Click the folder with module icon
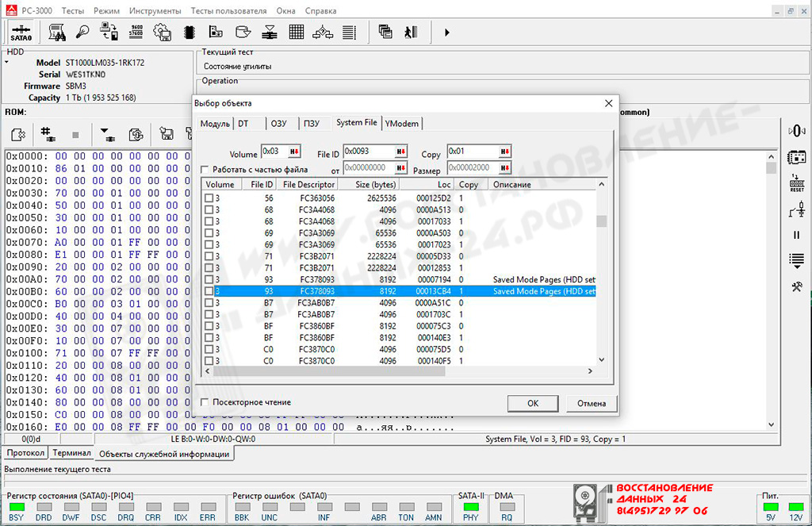This screenshot has width=812, height=526. click(x=216, y=32)
